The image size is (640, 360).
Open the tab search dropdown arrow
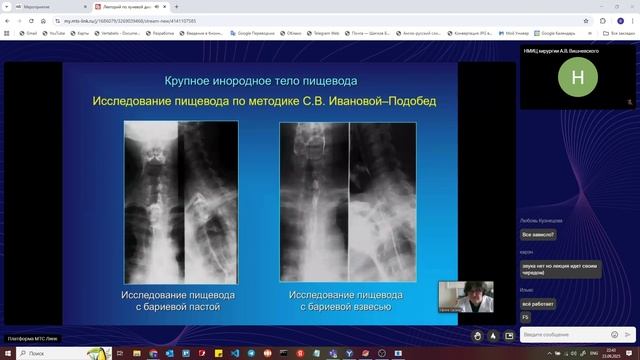point(7,7)
